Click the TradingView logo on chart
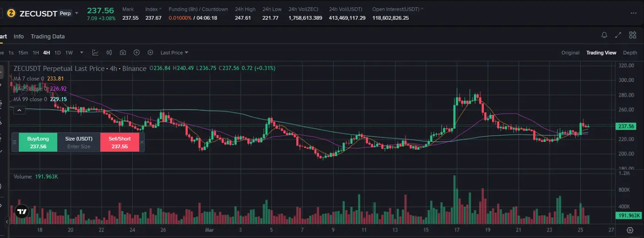Image resolution: width=644 pixels, height=238 pixels. tap(21, 211)
